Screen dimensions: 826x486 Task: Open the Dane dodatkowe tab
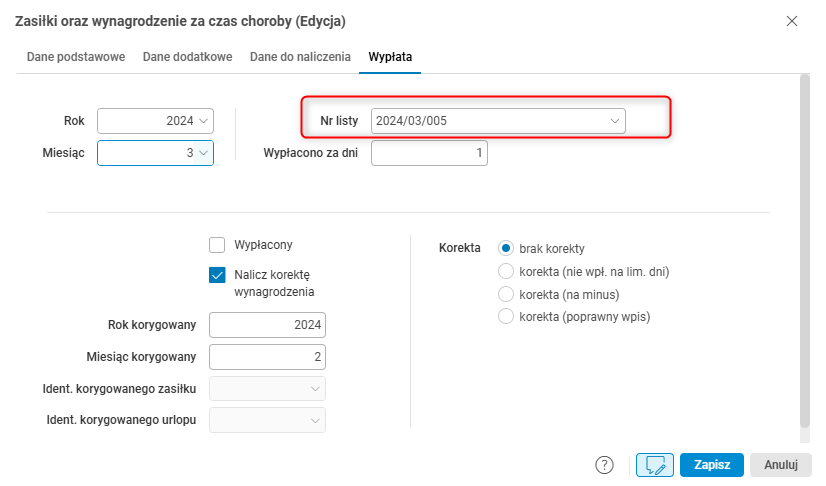pyautogui.click(x=188, y=57)
